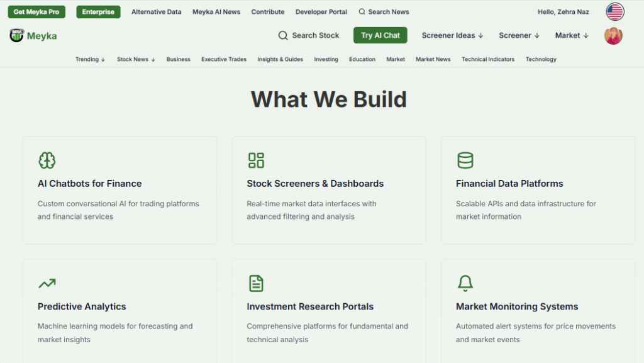Viewport: 644px width, 363px height.
Task: Click the magnifier icon beside Search News
Action: [x=362, y=11]
